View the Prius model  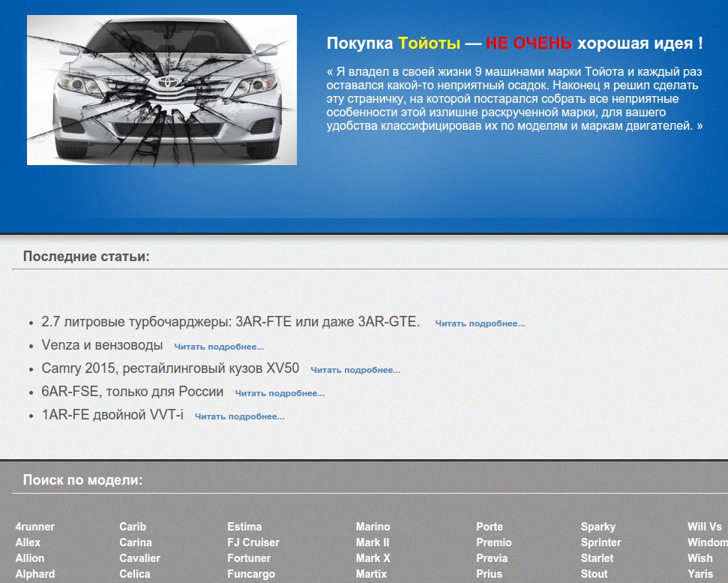point(489,574)
